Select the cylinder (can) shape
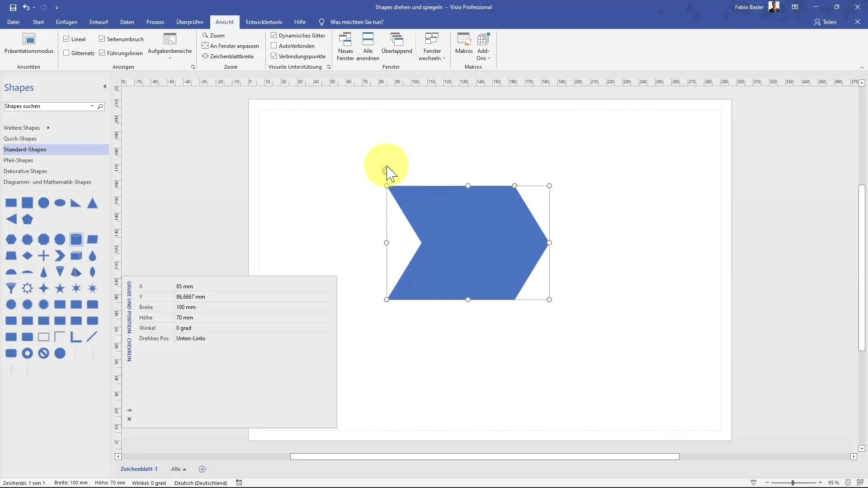The width and height of the screenshot is (868, 488). click(x=76, y=239)
